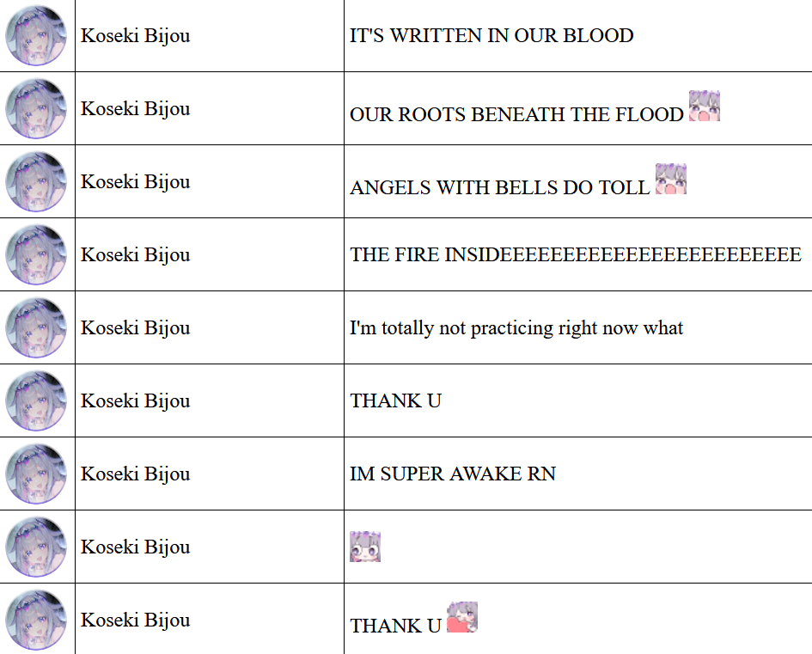Click the avatar in the "ANGELS WITH BELLS" row
This screenshot has height=654, width=812.
(x=36, y=181)
